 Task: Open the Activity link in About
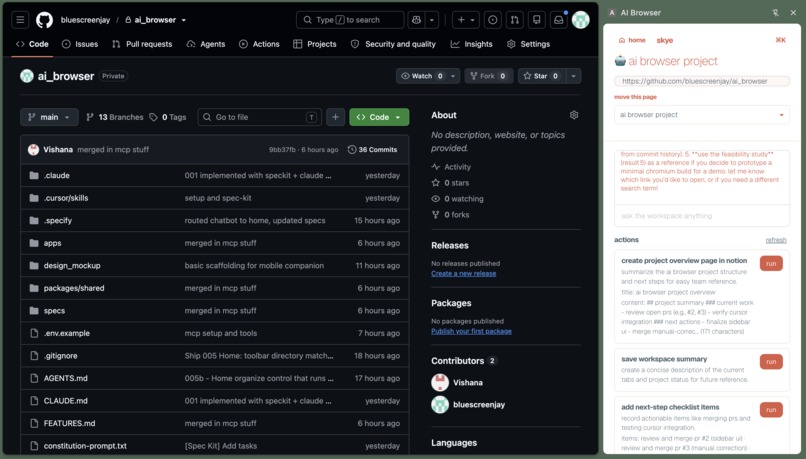(457, 167)
